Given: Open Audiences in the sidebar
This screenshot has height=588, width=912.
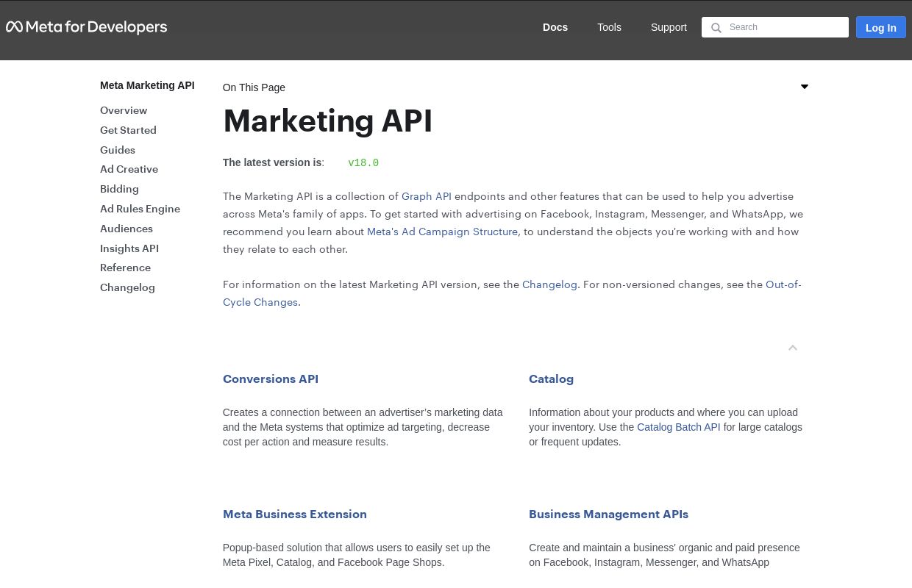Looking at the screenshot, I should [x=127, y=229].
